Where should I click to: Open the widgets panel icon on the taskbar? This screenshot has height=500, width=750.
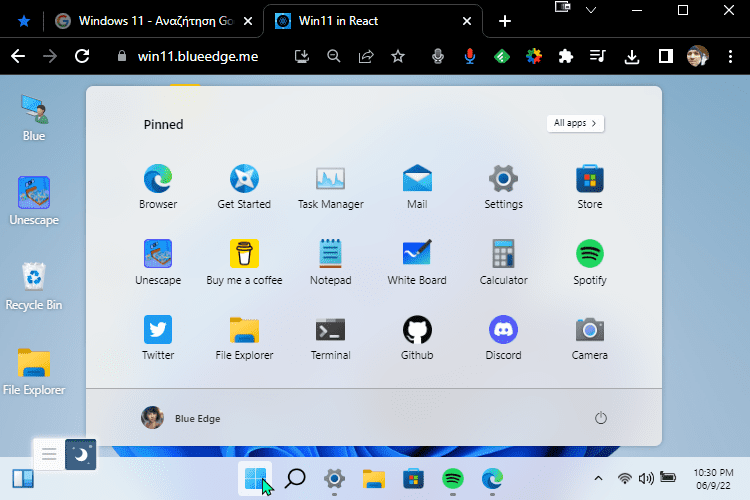pos(23,478)
